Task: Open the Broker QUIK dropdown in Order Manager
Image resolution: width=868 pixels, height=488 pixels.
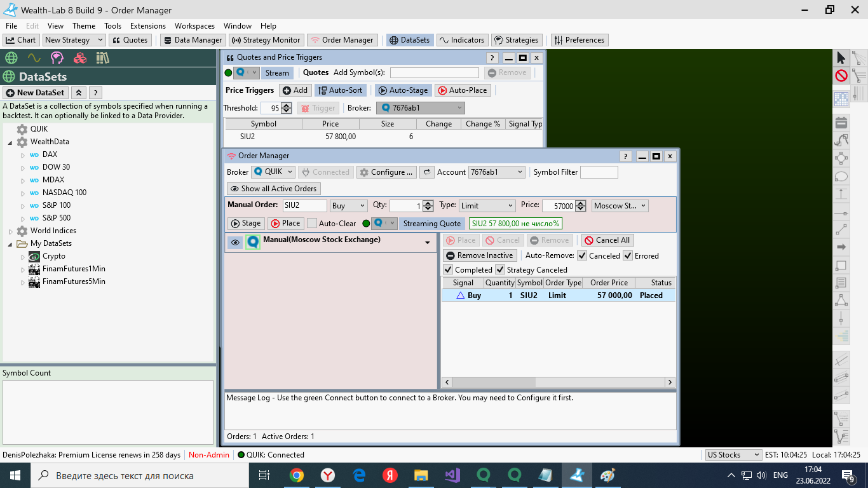Action: click(x=273, y=172)
